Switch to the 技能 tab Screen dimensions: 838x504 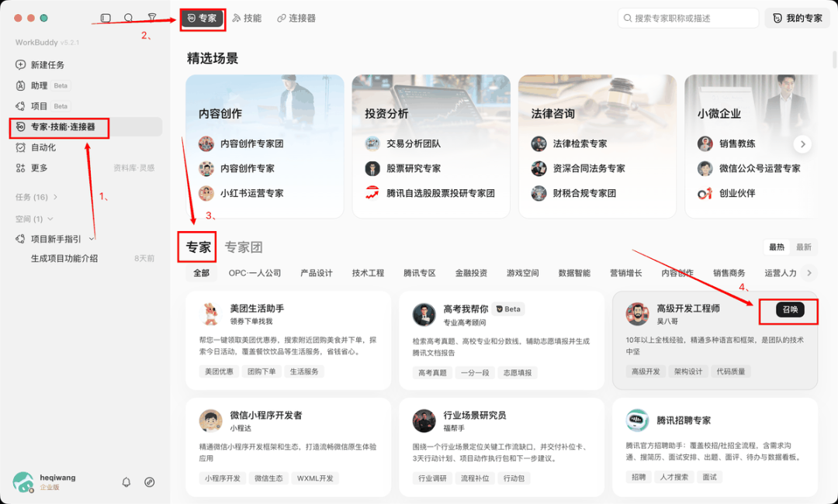[247, 18]
